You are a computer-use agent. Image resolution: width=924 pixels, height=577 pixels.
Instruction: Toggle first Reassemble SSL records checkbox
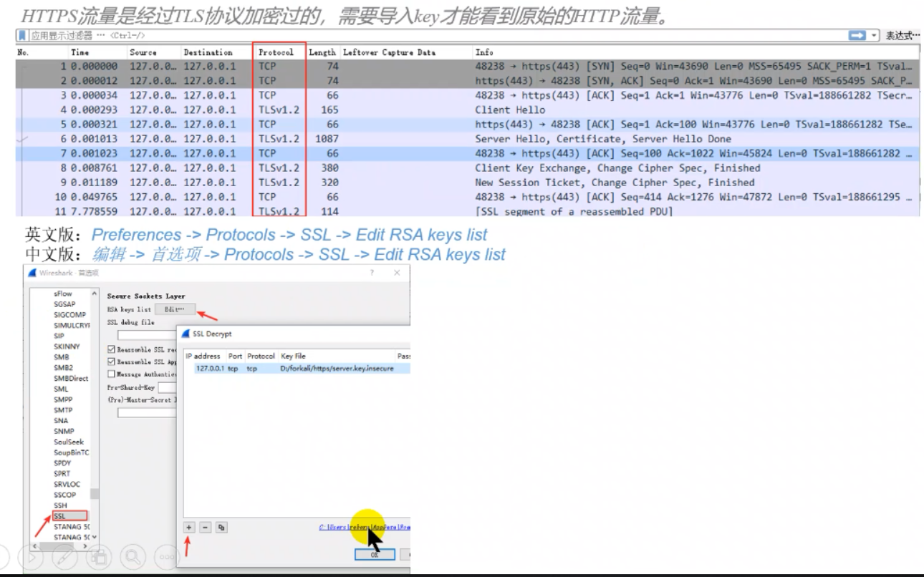pos(111,349)
